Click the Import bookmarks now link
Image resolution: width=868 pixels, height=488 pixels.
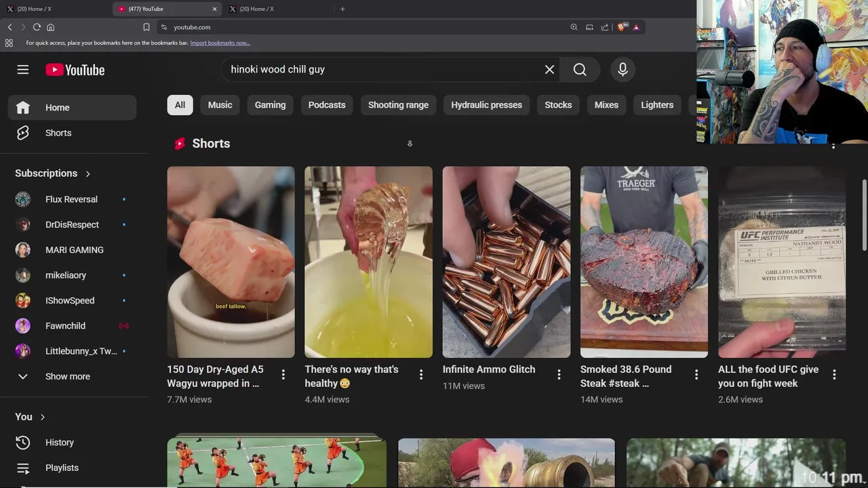click(x=220, y=43)
